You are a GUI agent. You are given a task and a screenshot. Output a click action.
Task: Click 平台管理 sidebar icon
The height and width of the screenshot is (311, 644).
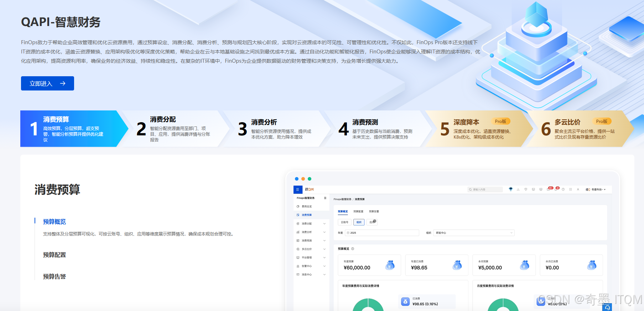(298, 258)
